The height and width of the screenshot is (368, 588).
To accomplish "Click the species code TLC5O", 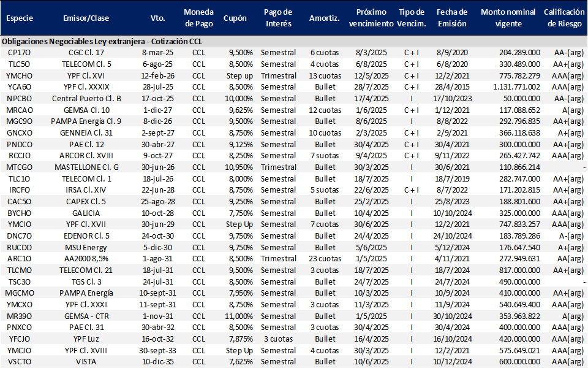I will coord(19,64).
